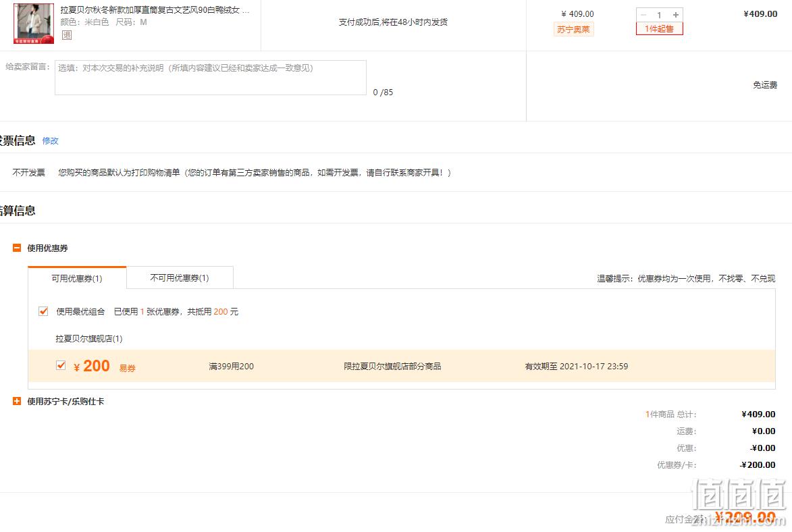Click the 温馨提示 coupon usage notice
This screenshot has height=532, width=792.
[686, 278]
